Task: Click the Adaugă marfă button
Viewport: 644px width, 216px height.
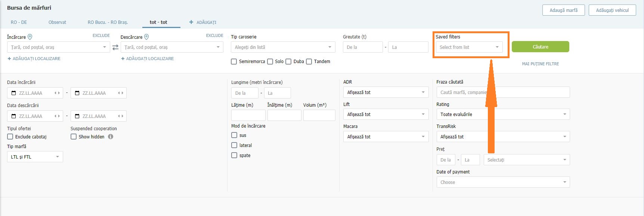Action: (x=563, y=10)
